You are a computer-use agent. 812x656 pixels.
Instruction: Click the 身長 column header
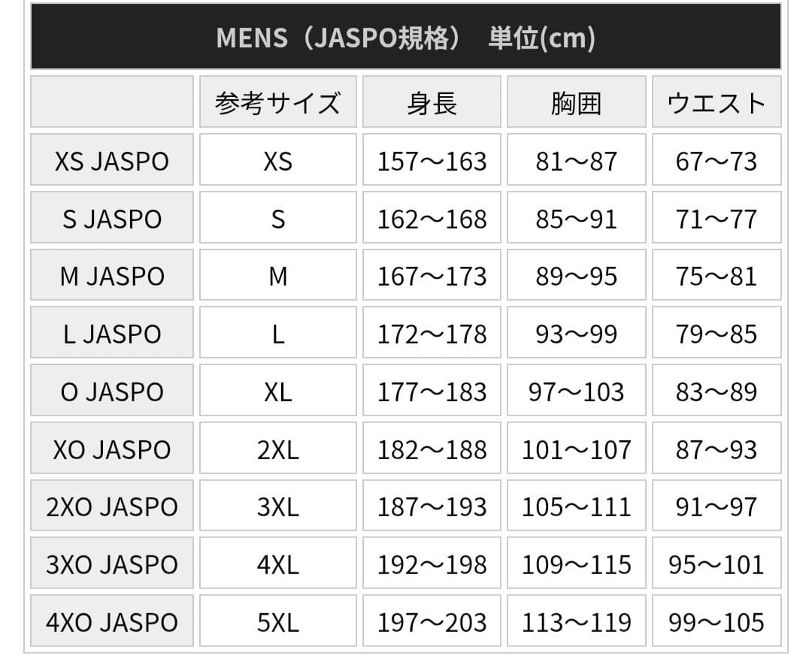tap(432, 101)
